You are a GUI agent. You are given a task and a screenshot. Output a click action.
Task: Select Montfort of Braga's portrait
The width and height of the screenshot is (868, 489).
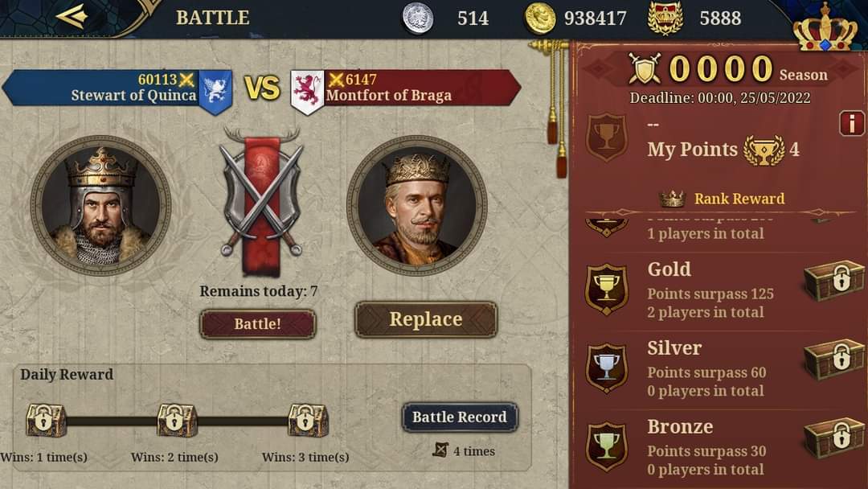pyautogui.click(x=416, y=206)
